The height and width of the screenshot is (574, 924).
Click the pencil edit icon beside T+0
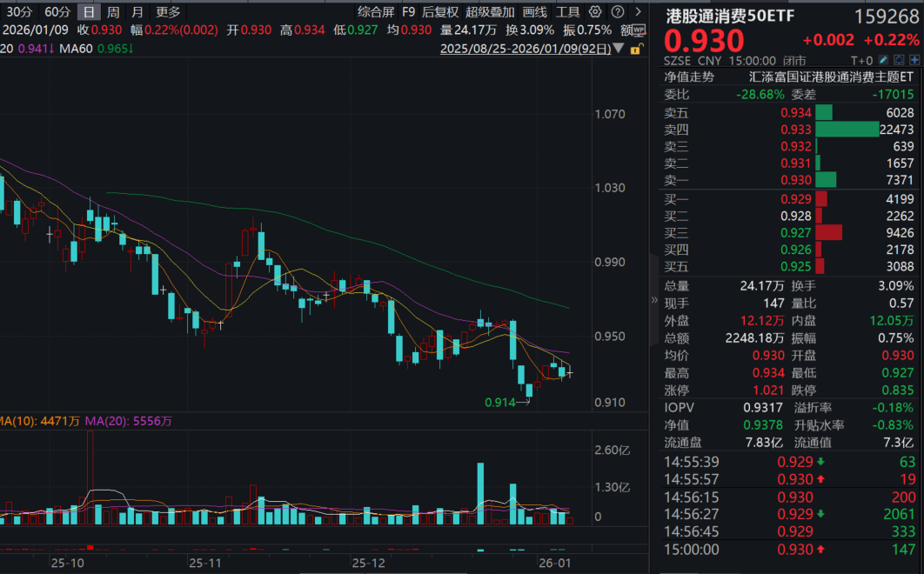[x=883, y=60]
